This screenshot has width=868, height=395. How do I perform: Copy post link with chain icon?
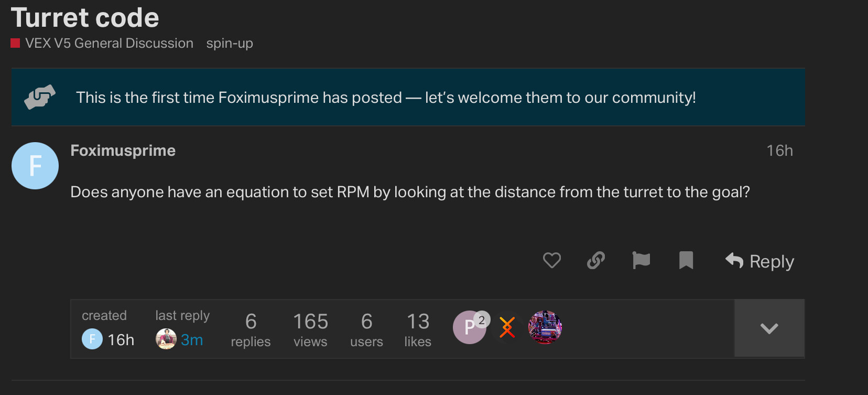pyautogui.click(x=596, y=260)
